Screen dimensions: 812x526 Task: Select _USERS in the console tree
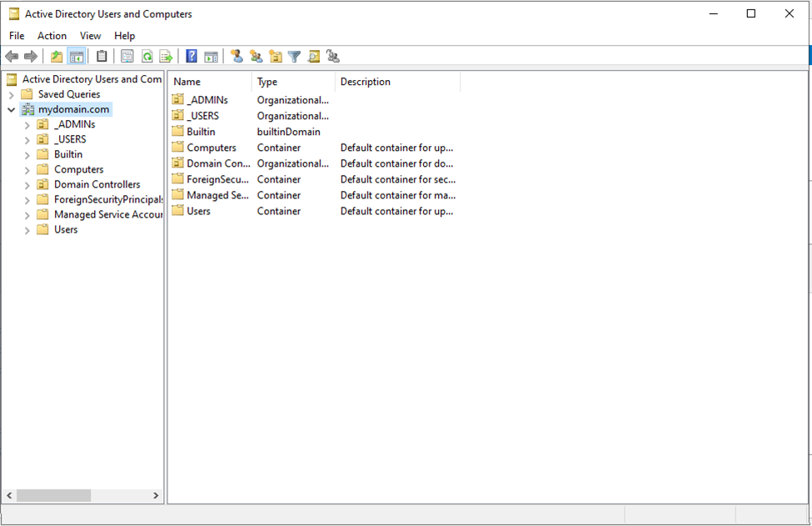point(70,139)
